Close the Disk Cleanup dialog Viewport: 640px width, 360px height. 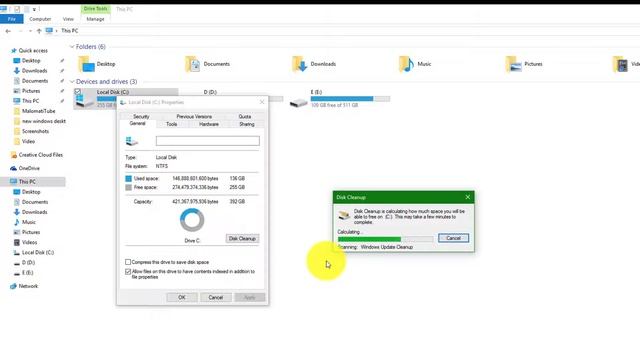click(468, 197)
